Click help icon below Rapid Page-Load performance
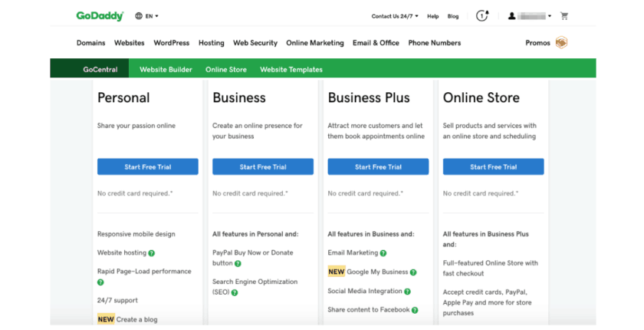The height and width of the screenshot is (330, 644). [x=100, y=282]
